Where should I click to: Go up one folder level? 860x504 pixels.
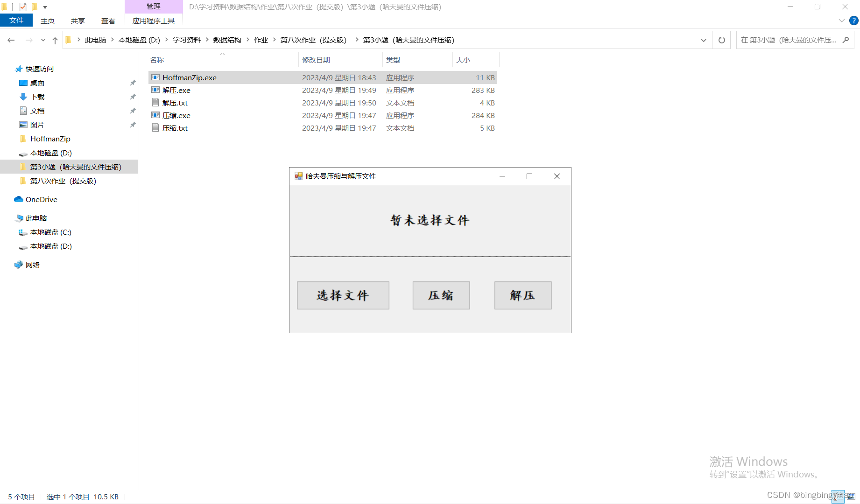pyautogui.click(x=55, y=40)
